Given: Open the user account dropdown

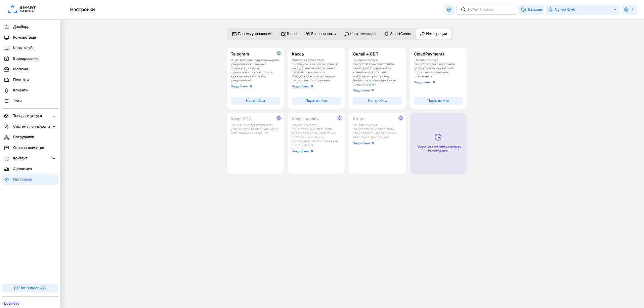Looking at the screenshot, I should point(629,10).
